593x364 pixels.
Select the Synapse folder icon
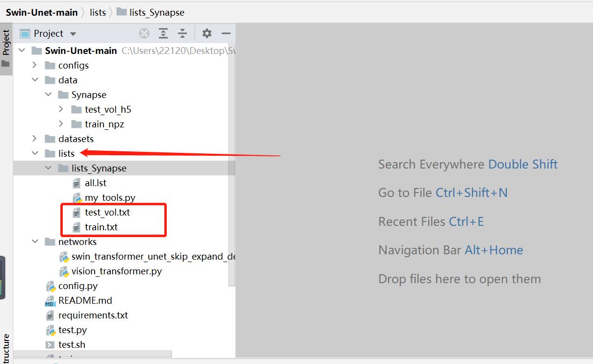pos(63,95)
